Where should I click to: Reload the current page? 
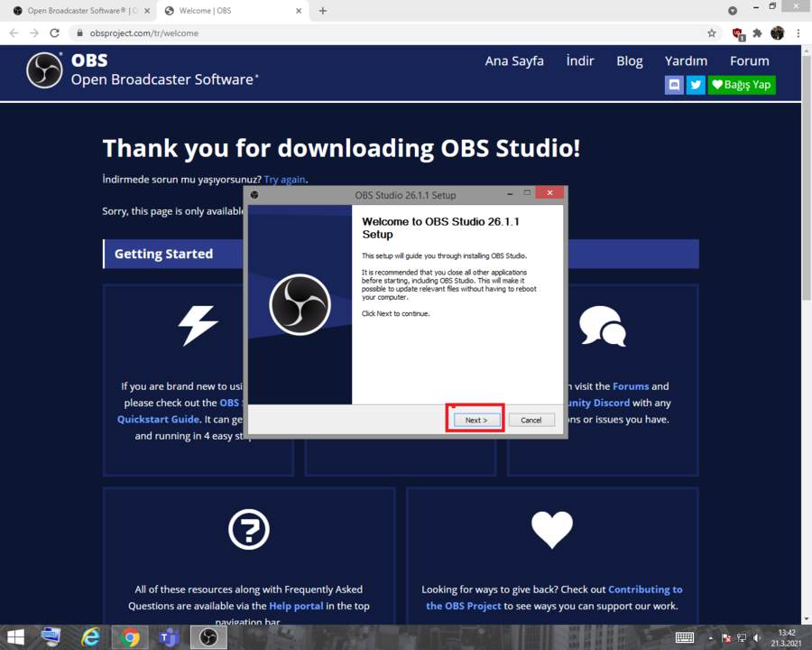click(x=54, y=33)
